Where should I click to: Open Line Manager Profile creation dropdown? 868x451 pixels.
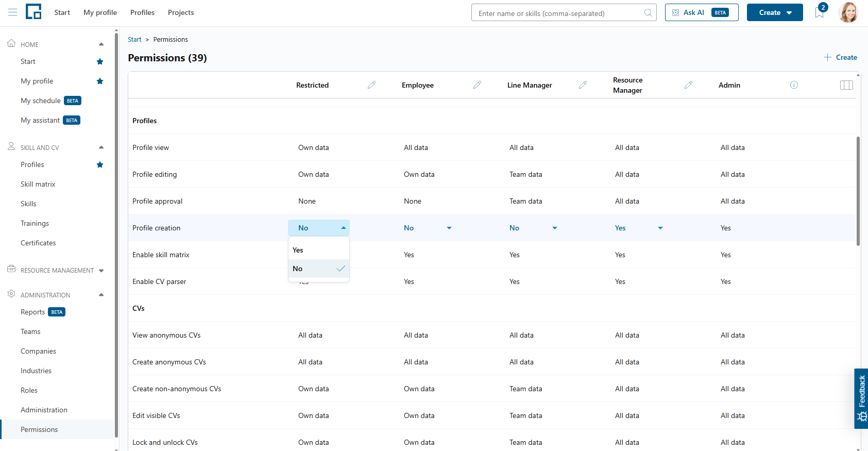(x=533, y=228)
